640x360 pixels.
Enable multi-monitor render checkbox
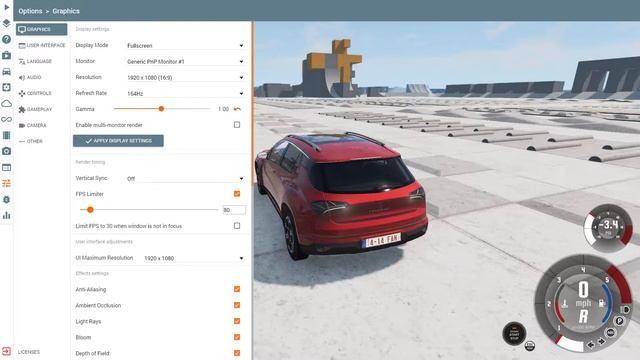(x=237, y=125)
